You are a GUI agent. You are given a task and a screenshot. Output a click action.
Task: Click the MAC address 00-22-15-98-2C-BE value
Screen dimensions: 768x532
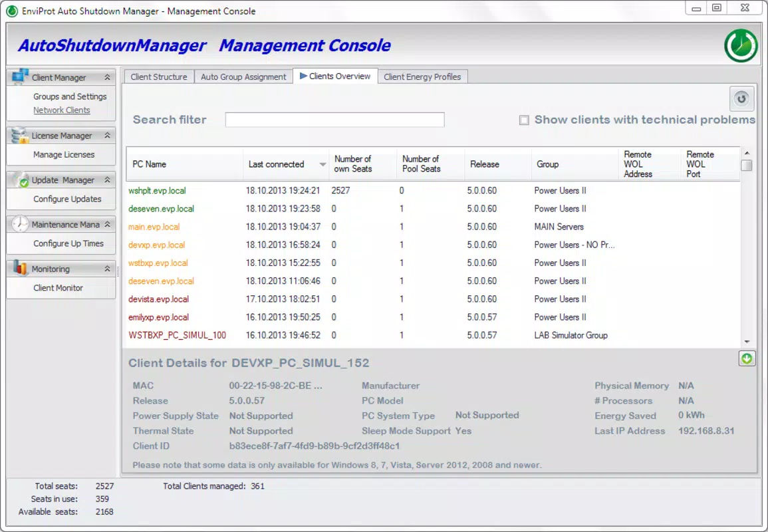pyautogui.click(x=275, y=386)
